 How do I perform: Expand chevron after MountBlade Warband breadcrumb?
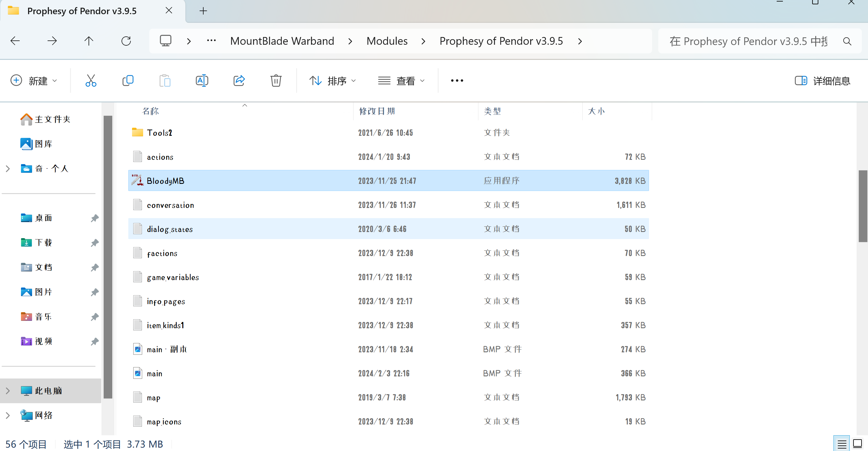(x=350, y=41)
